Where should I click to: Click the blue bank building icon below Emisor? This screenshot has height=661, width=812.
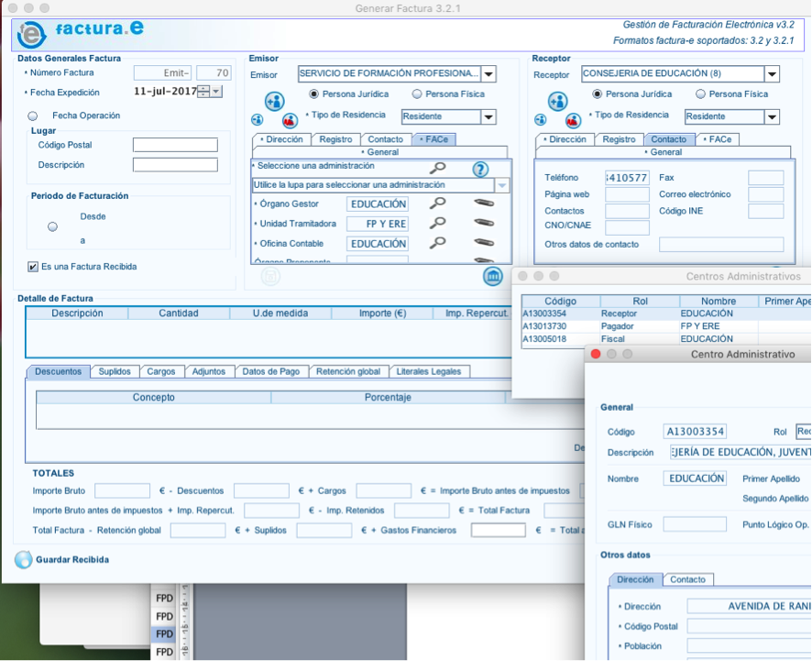[x=492, y=276]
